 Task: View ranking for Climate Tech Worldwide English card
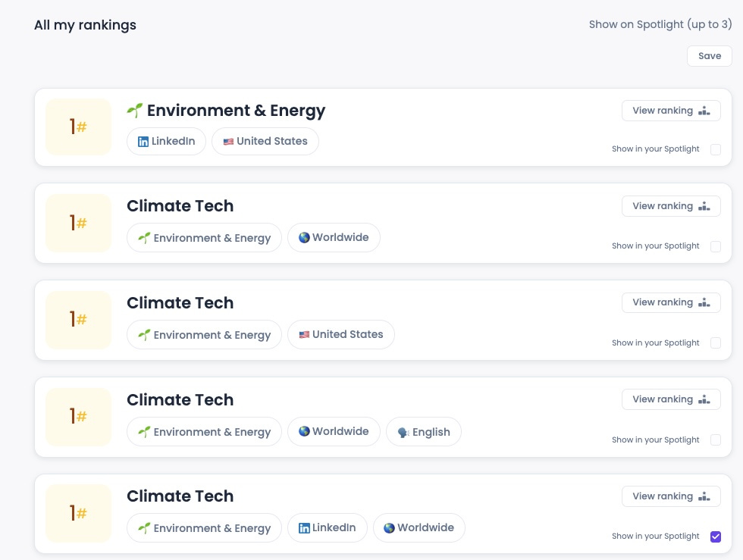(671, 399)
